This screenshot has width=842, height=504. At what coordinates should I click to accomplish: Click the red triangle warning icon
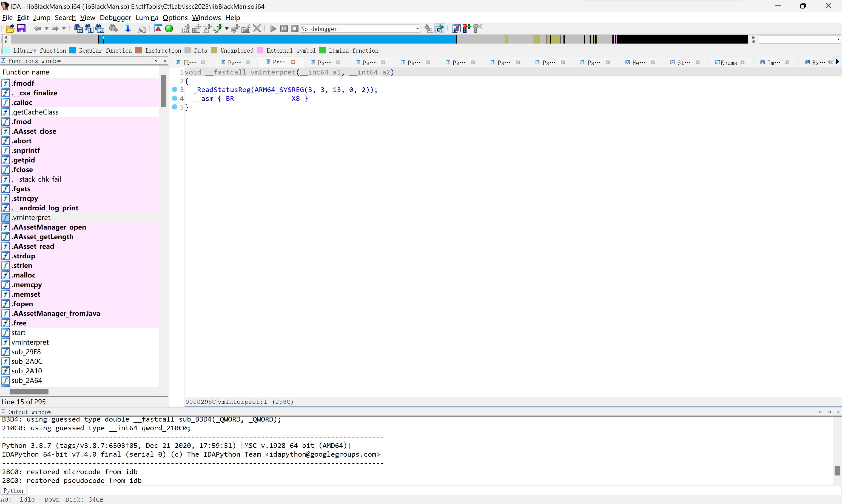tap(158, 29)
